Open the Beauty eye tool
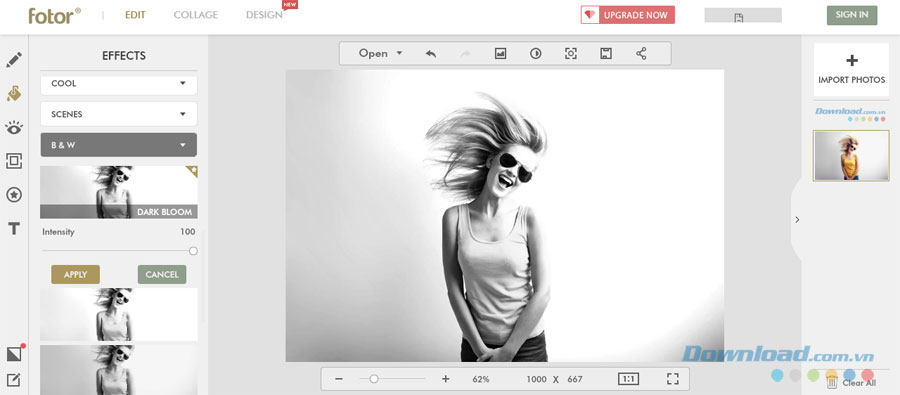The width and height of the screenshot is (900, 395). tap(14, 127)
